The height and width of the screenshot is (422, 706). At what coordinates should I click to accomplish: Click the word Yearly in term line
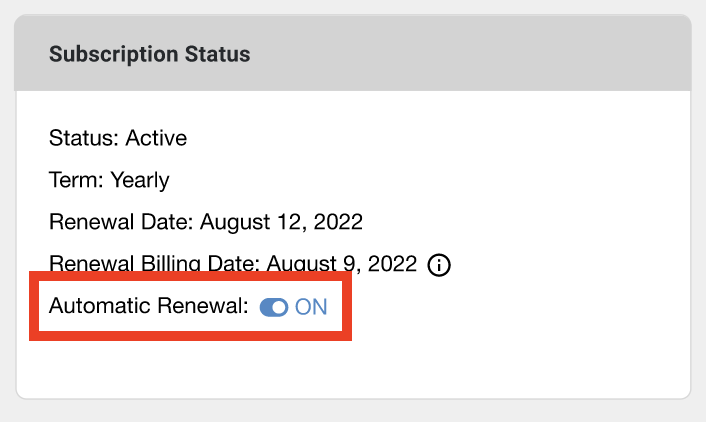pos(140,180)
